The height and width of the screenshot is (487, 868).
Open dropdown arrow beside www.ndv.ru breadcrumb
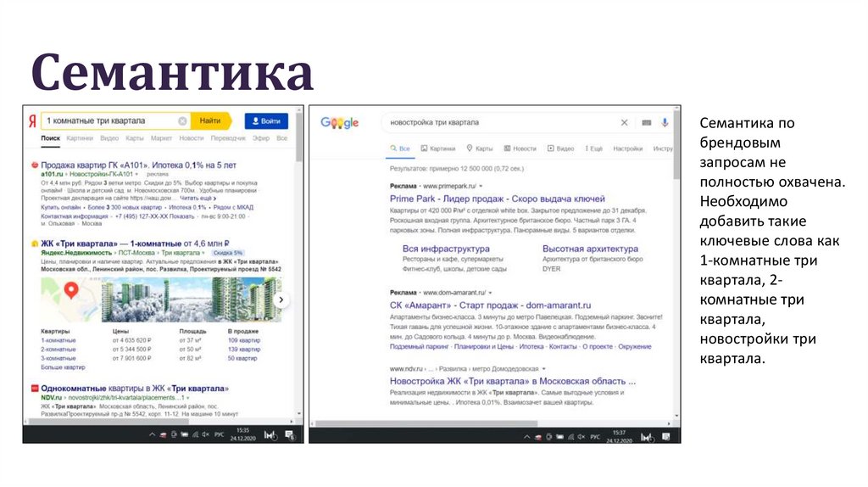pyautogui.click(x=544, y=368)
